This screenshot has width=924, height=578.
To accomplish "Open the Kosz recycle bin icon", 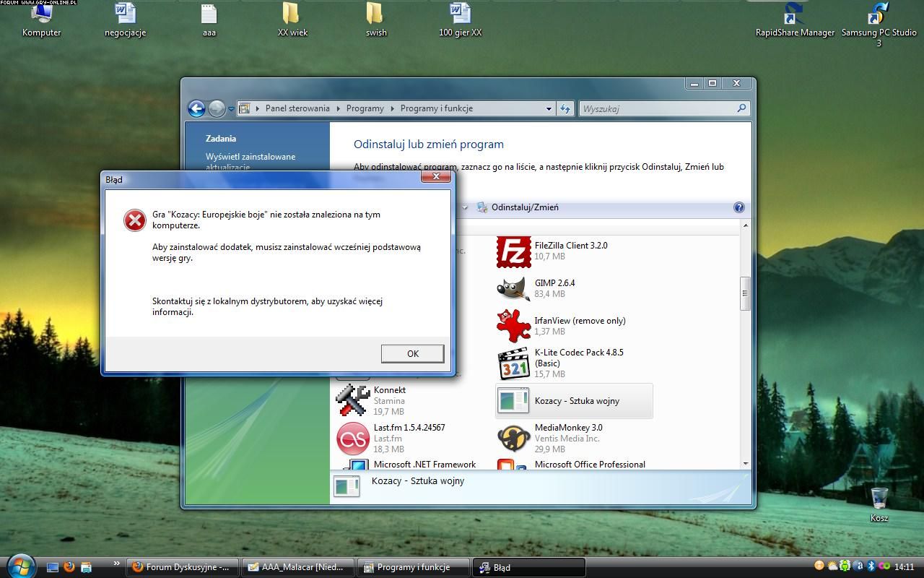I will click(x=879, y=504).
